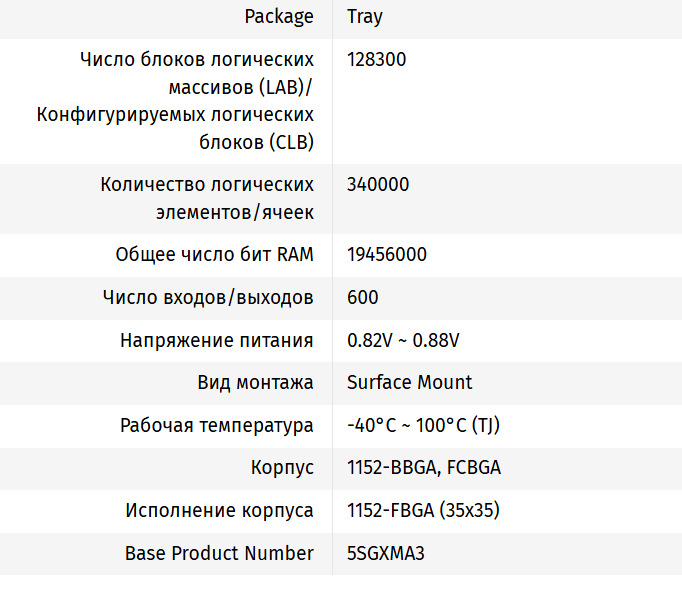682x595 pixels.
Task: Click the LAB/CLB logic blocks label
Action: (x=175, y=101)
